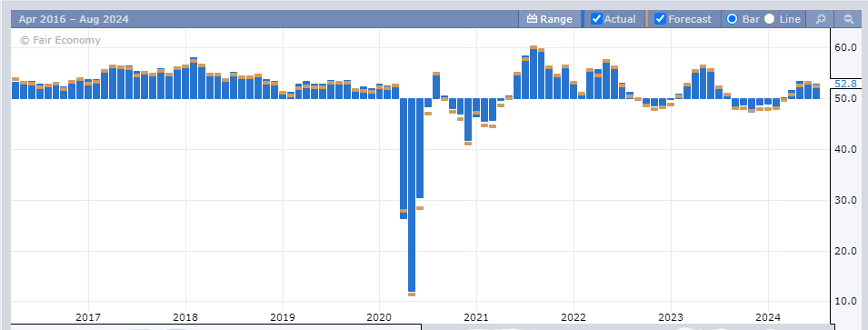Click the Apr 2016 – Aug 2024 title
The width and height of the screenshot is (868, 330).
pos(74,19)
